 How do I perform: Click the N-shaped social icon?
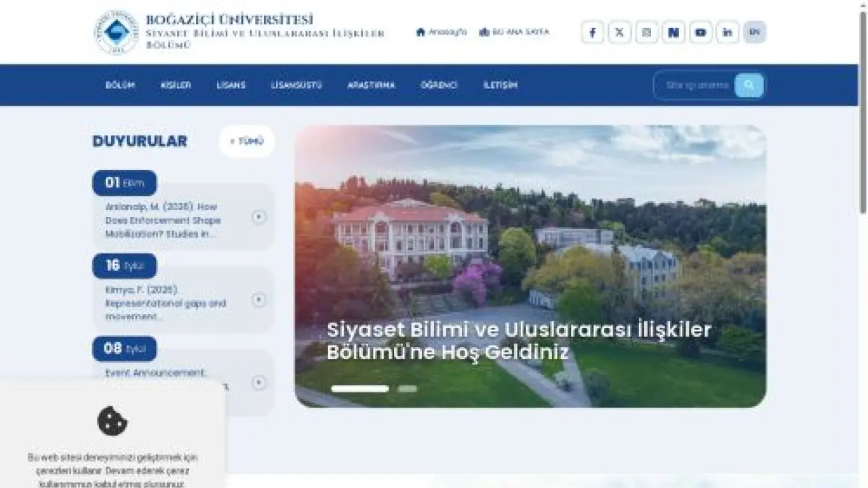[673, 32]
